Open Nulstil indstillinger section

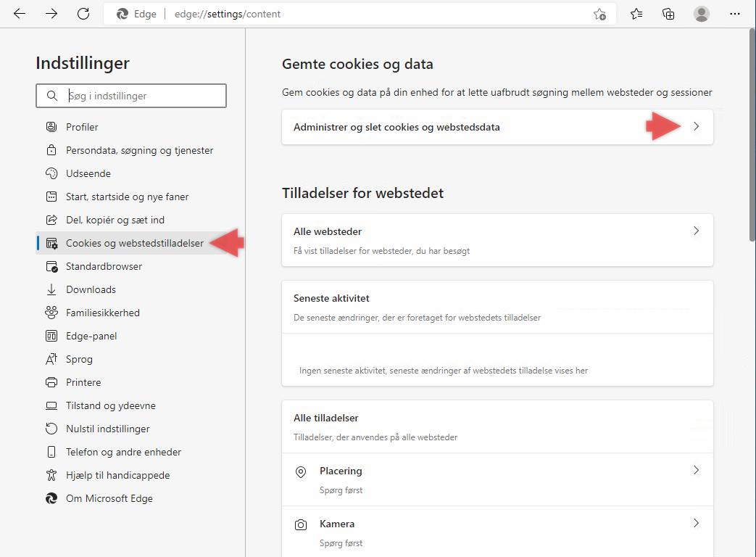(x=130, y=429)
